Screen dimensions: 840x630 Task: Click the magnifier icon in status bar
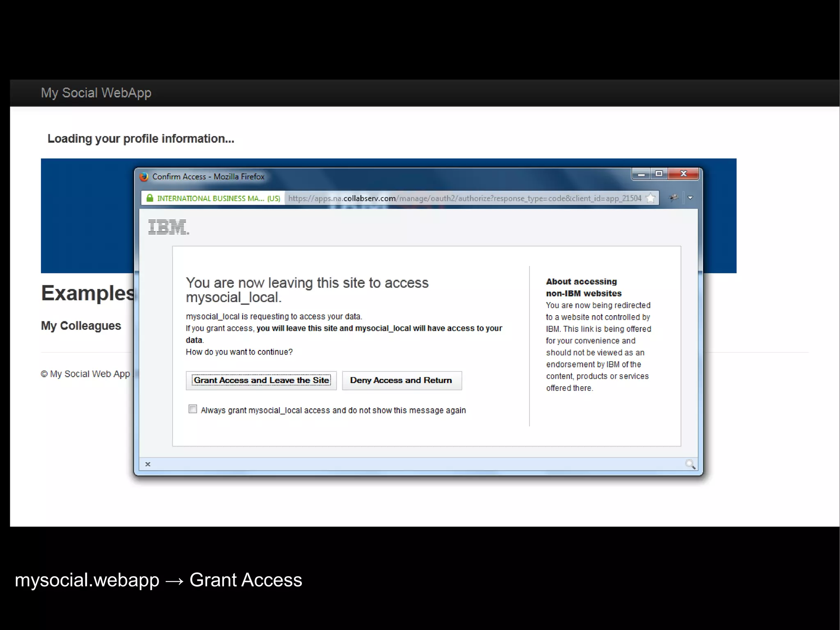coord(690,464)
